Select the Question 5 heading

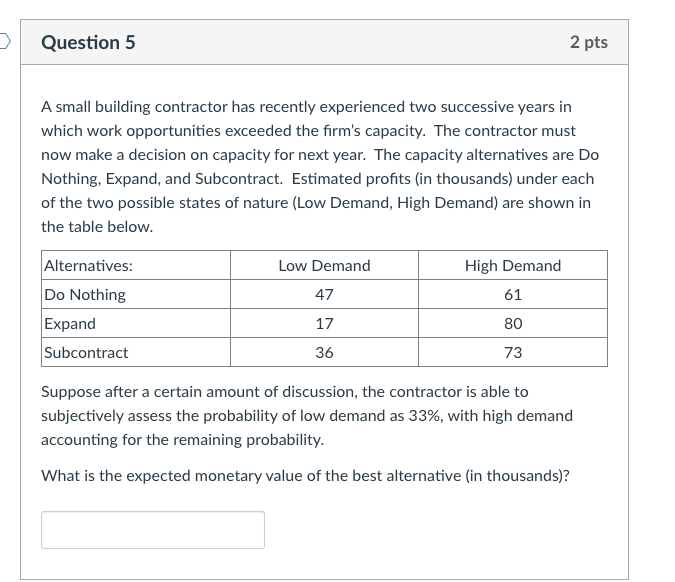[88, 42]
